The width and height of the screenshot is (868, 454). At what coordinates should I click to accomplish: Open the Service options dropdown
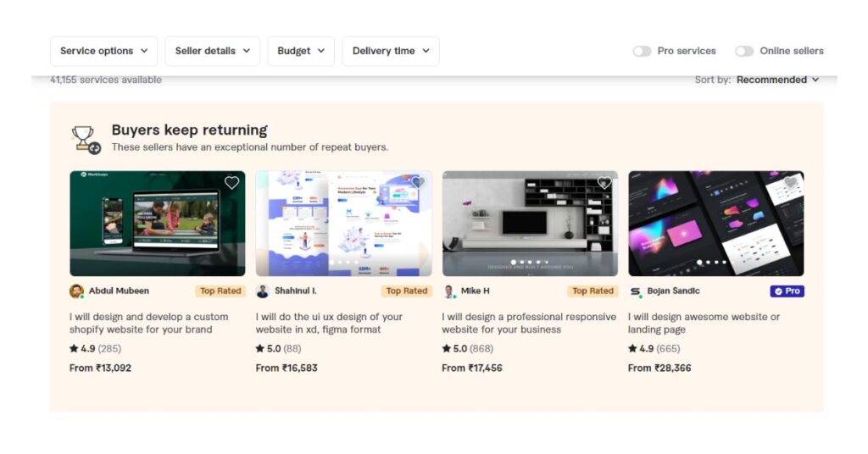coord(103,51)
